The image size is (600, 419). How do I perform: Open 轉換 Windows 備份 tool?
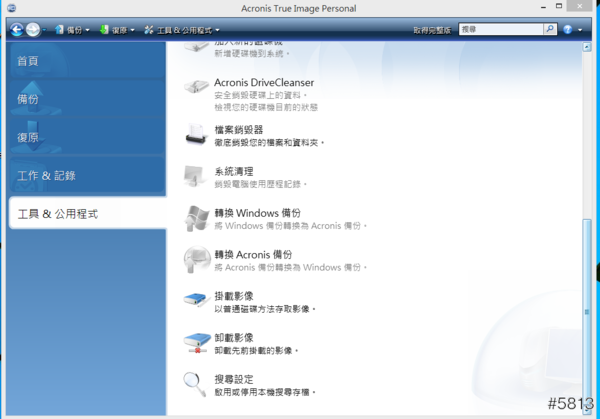point(258,213)
